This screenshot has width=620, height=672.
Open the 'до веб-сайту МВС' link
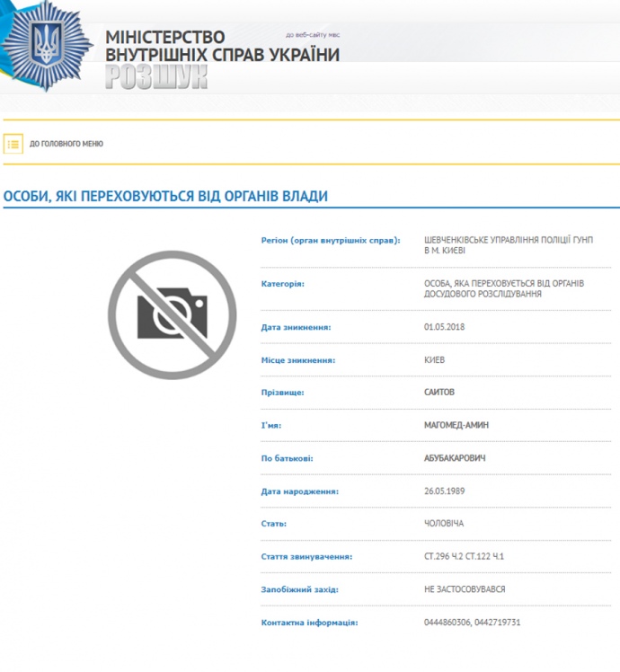click(312, 35)
